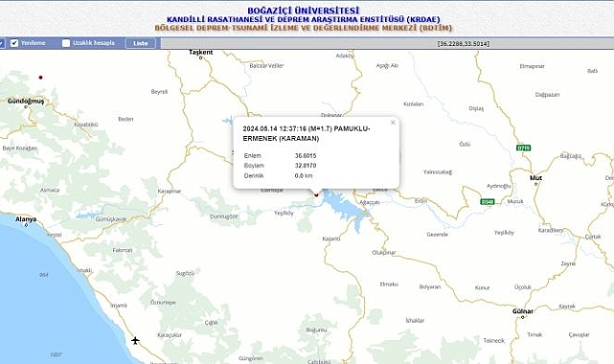Click the Alanya city marker

coord(26,225)
